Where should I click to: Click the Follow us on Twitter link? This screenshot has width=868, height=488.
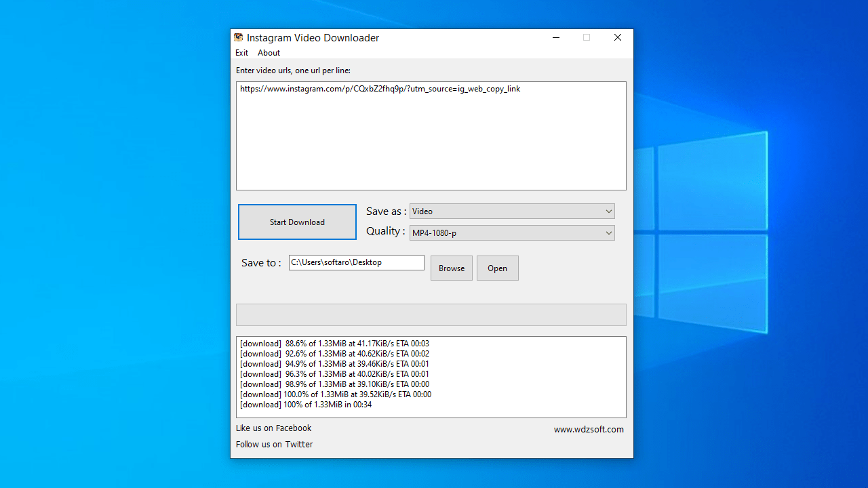coord(275,445)
